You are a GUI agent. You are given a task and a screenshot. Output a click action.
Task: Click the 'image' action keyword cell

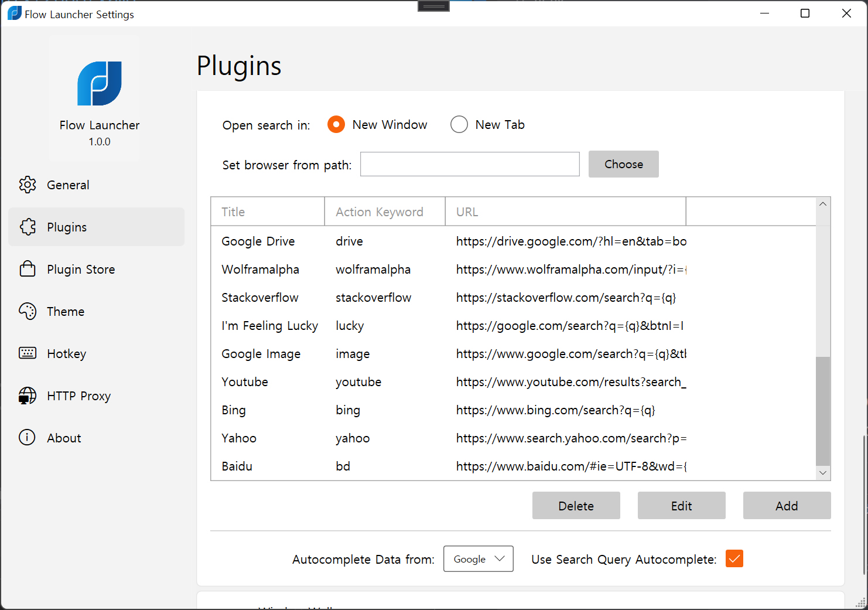(353, 354)
